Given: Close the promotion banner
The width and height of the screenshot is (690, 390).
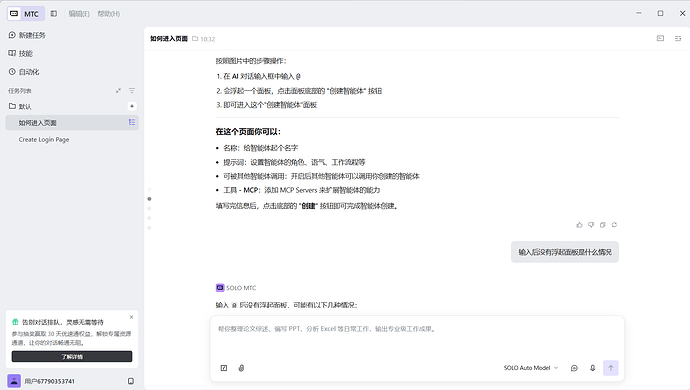Looking at the screenshot, I should [x=131, y=317].
